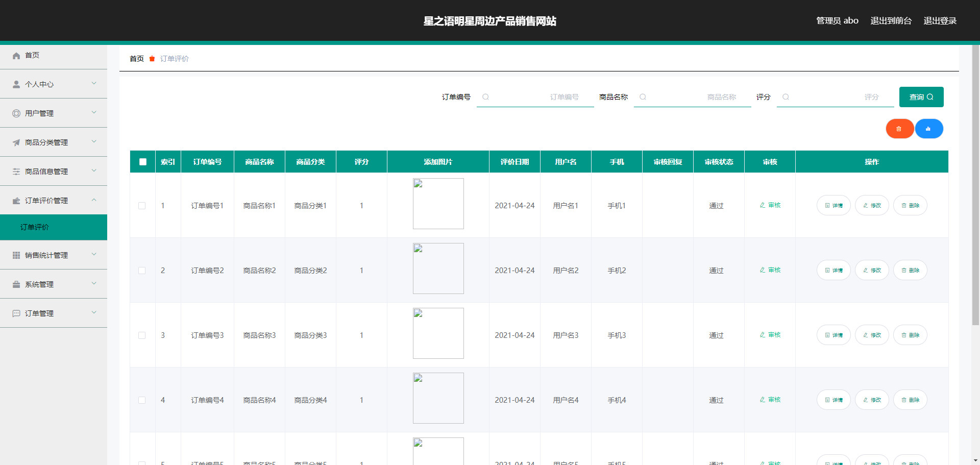Expand the 商品分类管理 menu chevron

pos(94,141)
